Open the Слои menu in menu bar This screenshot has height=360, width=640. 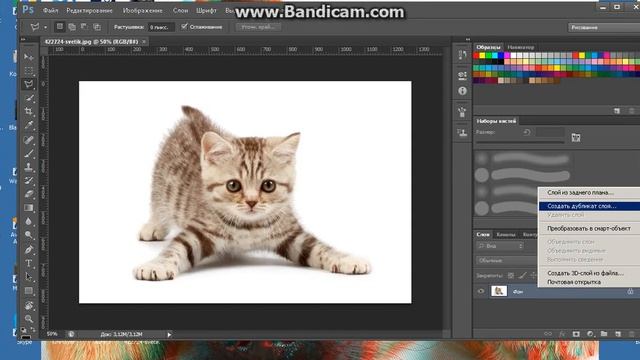click(x=180, y=11)
